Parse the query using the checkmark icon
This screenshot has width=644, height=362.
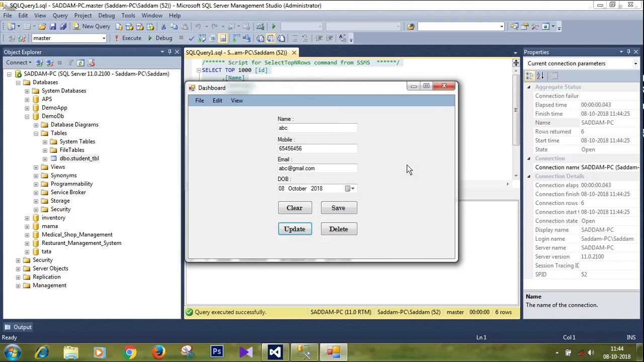point(191,38)
